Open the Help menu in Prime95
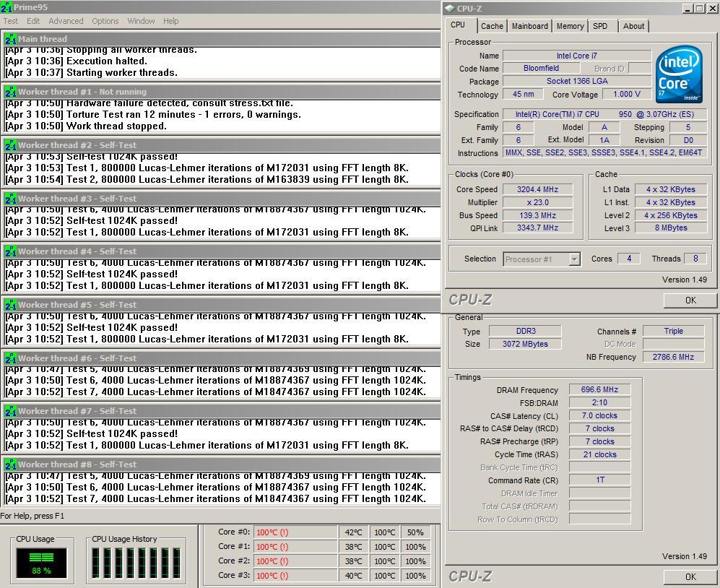The image size is (720, 588). pyautogui.click(x=171, y=21)
